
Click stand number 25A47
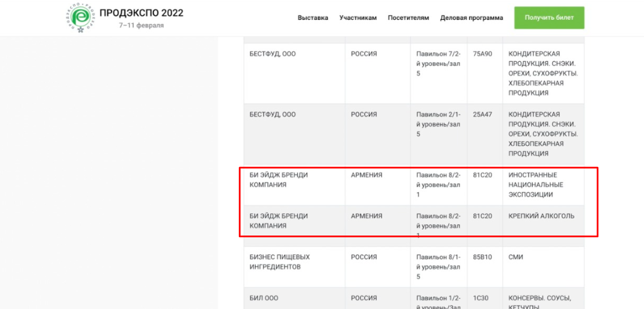pyautogui.click(x=482, y=114)
